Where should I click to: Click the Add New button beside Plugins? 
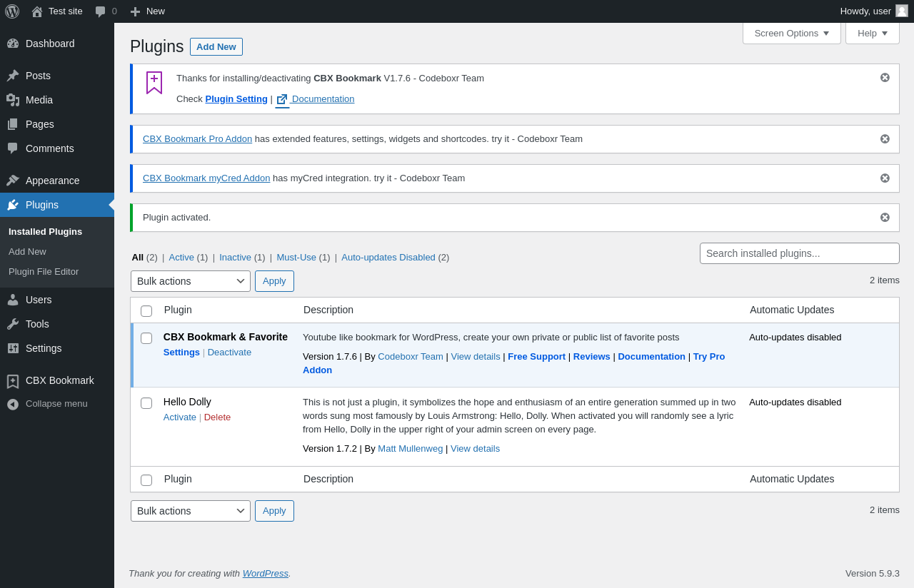click(x=216, y=47)
